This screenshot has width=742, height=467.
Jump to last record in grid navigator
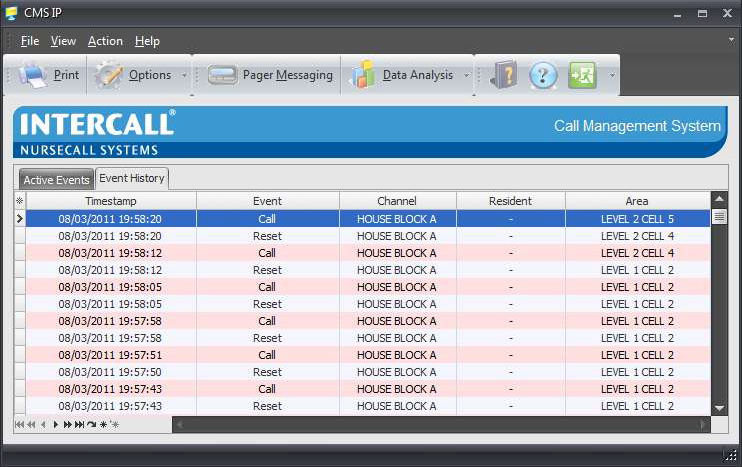coord(79,425)
